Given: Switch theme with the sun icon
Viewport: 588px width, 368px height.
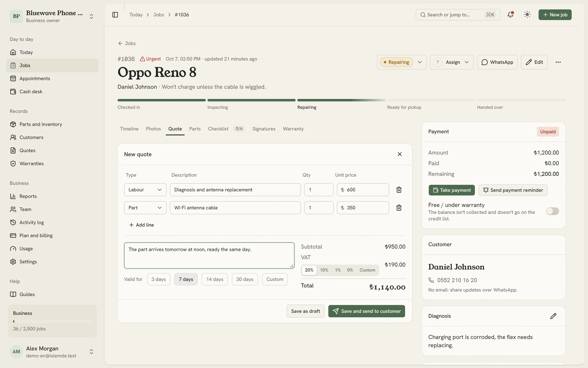Looking at the screenshot, I should coord(527,14).
